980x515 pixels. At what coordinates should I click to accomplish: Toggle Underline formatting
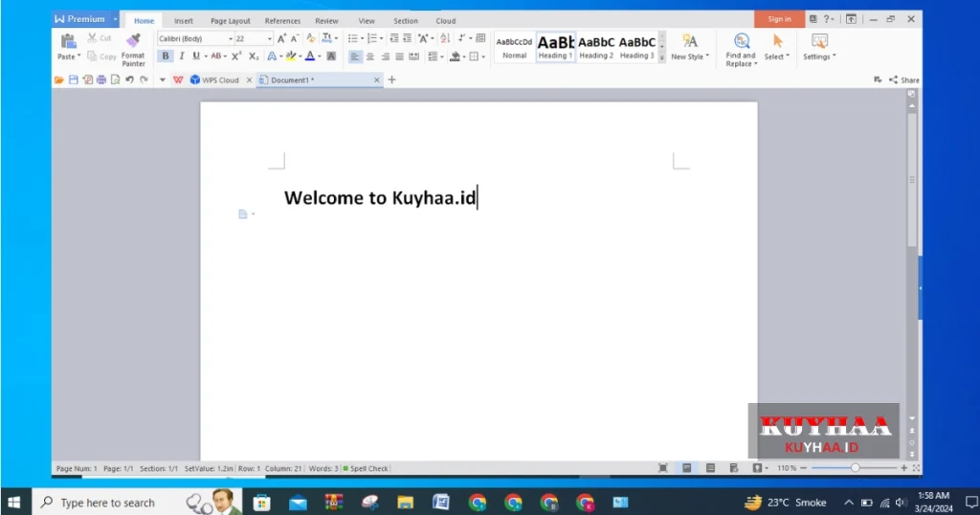point(196,56)
